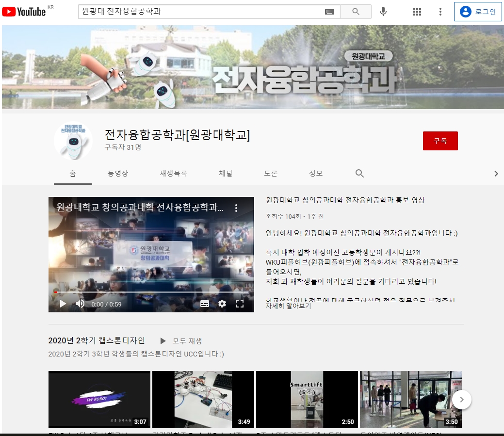
Task: Play the featured promo video
Action: (63, 304)
